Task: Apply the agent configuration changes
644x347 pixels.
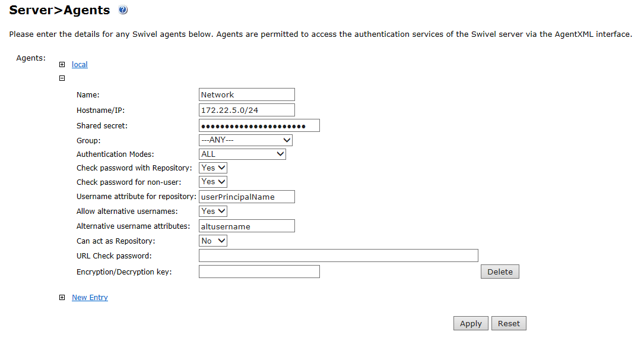Action: tap(470, 323)
